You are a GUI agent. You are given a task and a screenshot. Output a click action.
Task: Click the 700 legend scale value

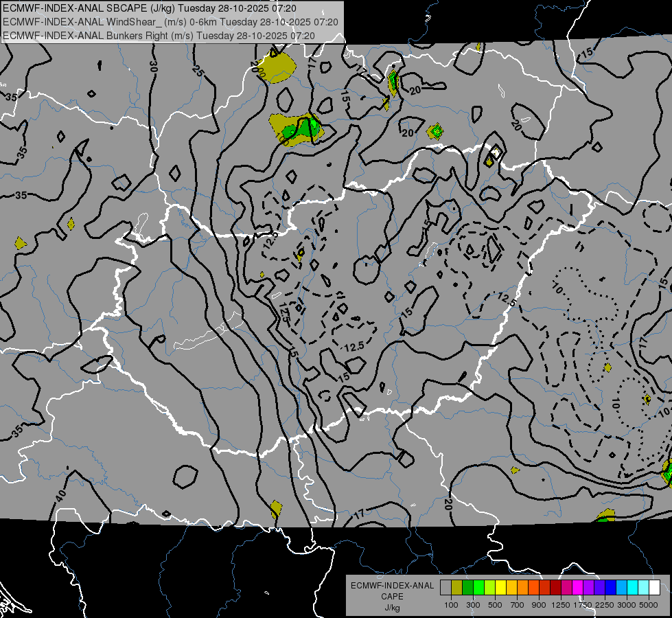tap(518, 605)
